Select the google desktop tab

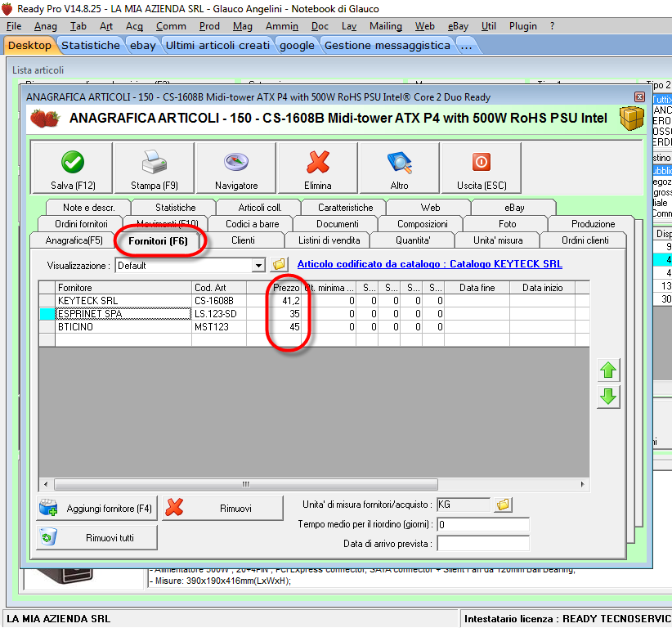[x=297, y=46]
